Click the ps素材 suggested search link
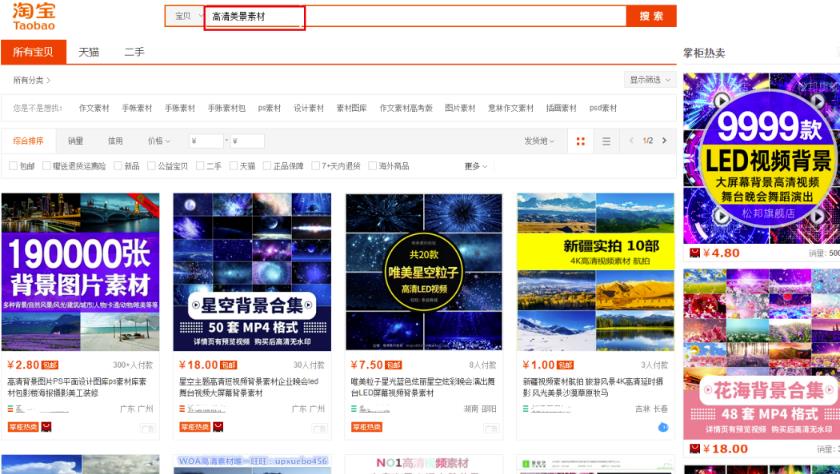The width and height of the screenshot is (840, 474). click(x=269, y=108)
